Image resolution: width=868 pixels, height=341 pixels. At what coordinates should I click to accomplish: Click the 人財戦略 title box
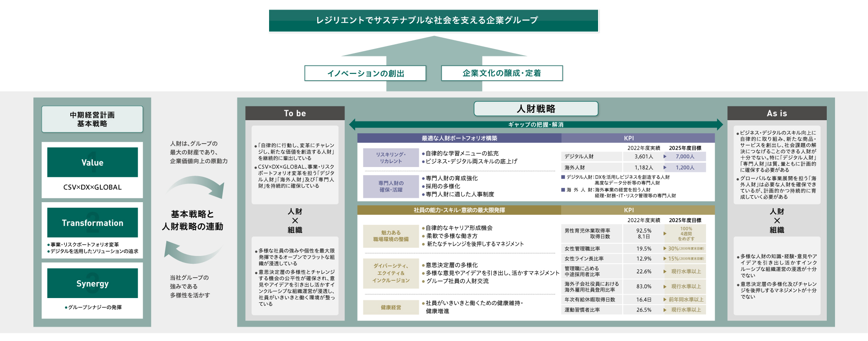click(536, 108)
